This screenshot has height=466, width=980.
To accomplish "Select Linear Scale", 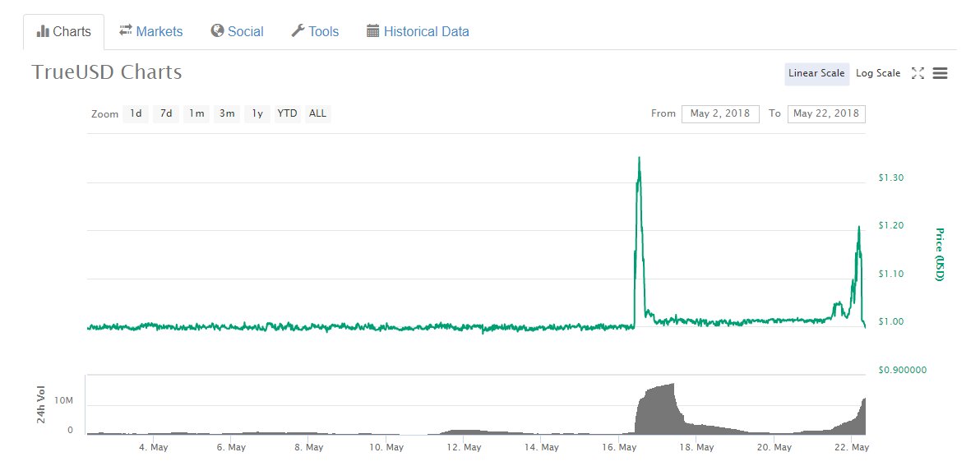I will point(816,73).
